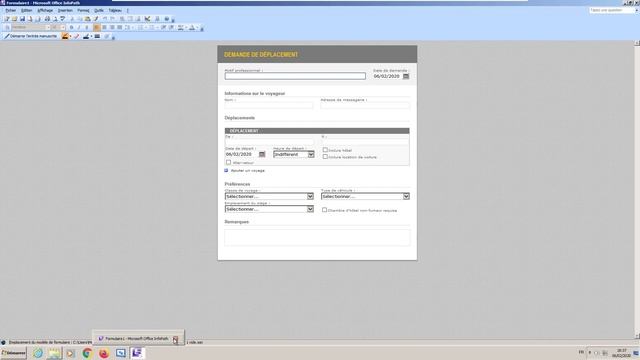Open Firefox from the taskbar
This screenshot has width=640, height=360.
pyautogui.click(x=104, y=353)
